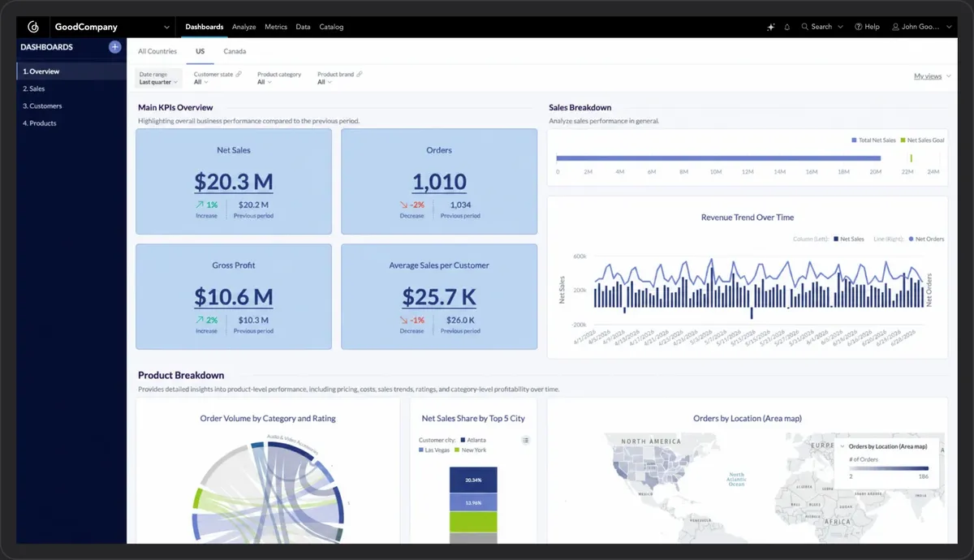Open the John Goo... user account menu
The height and width of the screenshot is (560, 974).
point(922,27)
